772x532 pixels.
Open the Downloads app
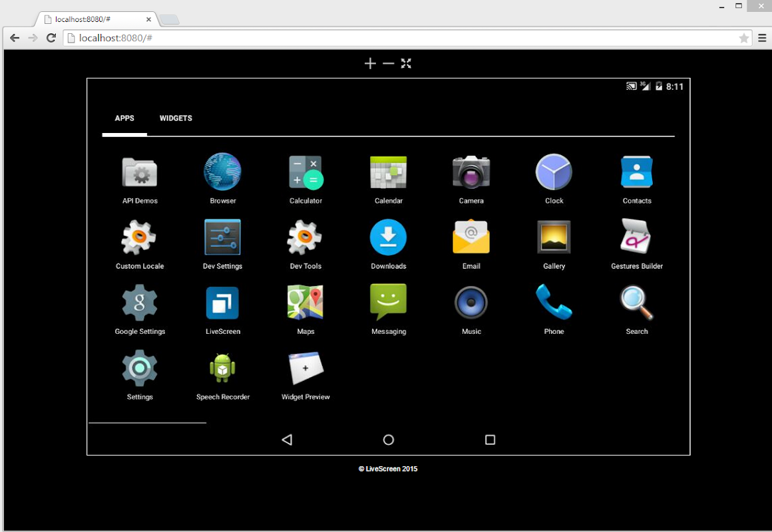click(389, 237)
